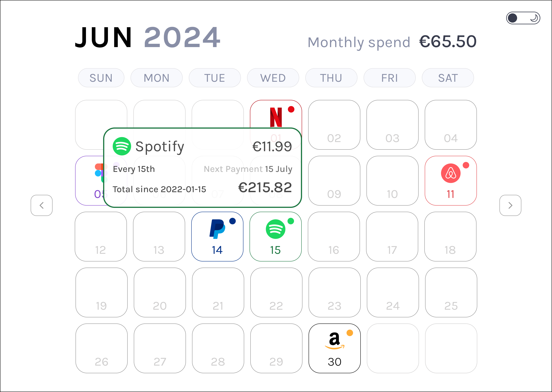Go to the previous month
The height and width of the screenshot is (392, 552).
(x=42, y=205)
